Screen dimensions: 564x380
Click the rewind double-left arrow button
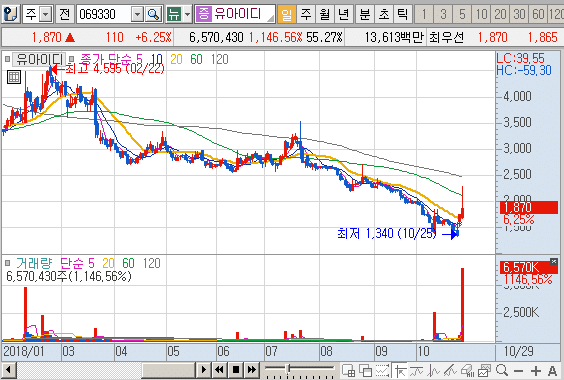[219, 370]
